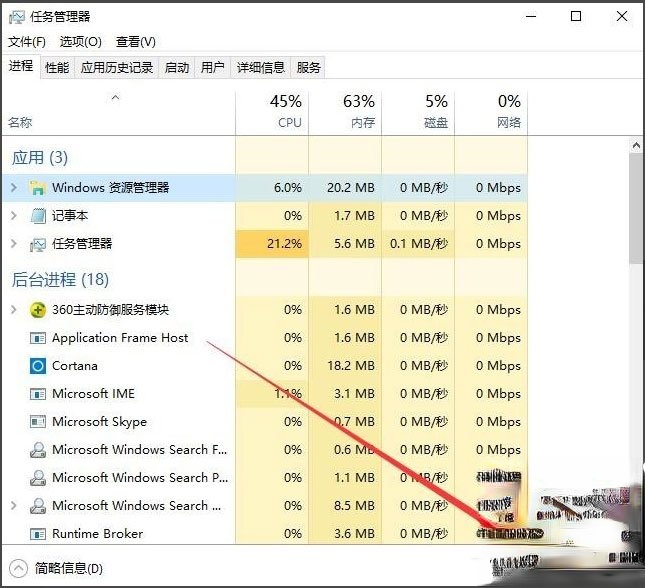Click the scrollbar up arrow
Image resolution: width=645 pixels, height=588 pixels.
(x=636, y=146)
